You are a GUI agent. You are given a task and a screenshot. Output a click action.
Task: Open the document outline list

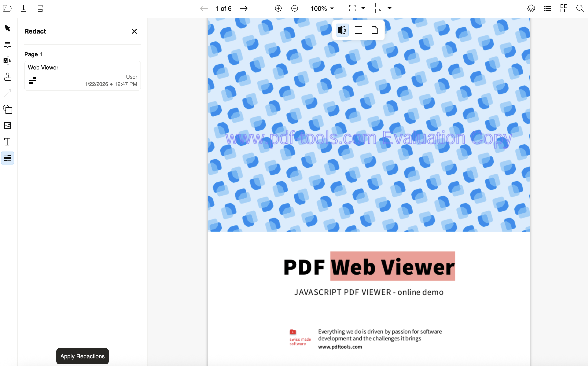click(547, 8)
